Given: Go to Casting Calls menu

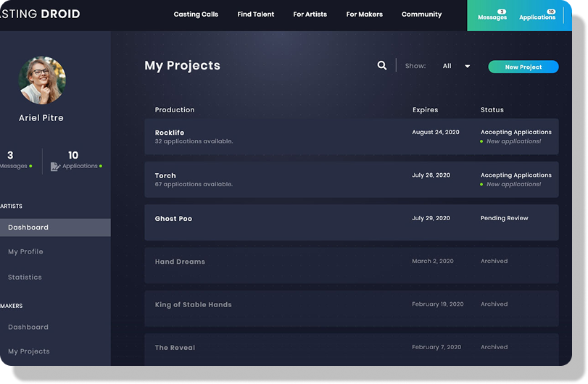Looking at the screenshot, I should pos(196,14).
